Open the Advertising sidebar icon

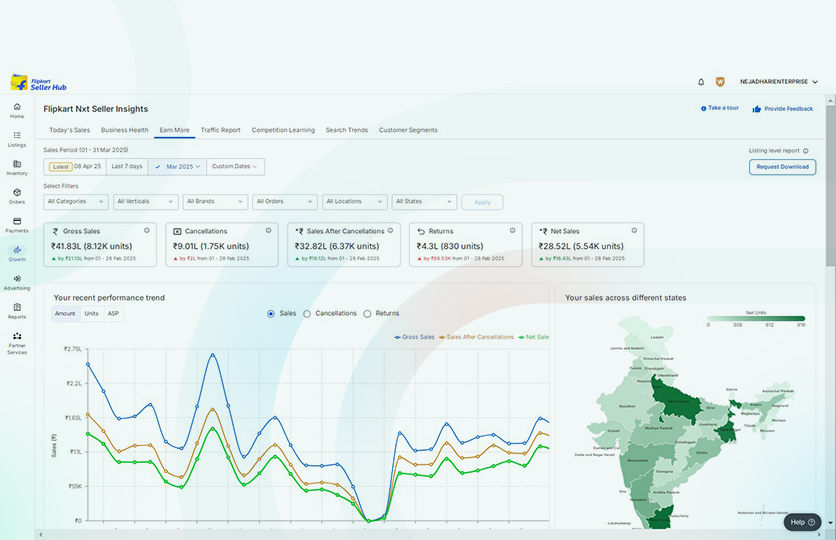point(17,281)
